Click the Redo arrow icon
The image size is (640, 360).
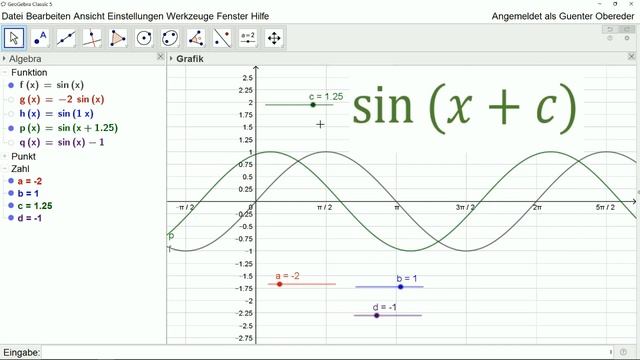coord(627,29)
